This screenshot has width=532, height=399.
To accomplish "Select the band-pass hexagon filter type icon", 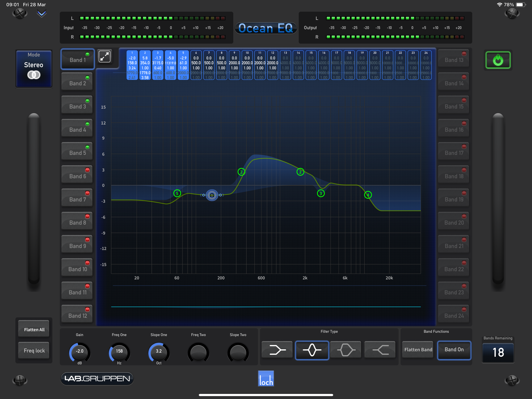I will pos(346,350).
